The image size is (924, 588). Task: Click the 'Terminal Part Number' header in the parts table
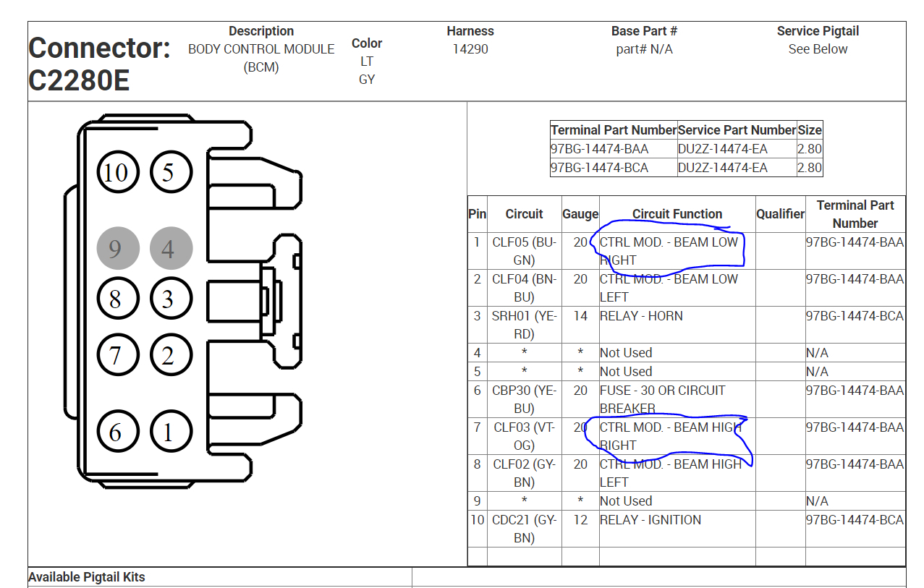point(614,130)
